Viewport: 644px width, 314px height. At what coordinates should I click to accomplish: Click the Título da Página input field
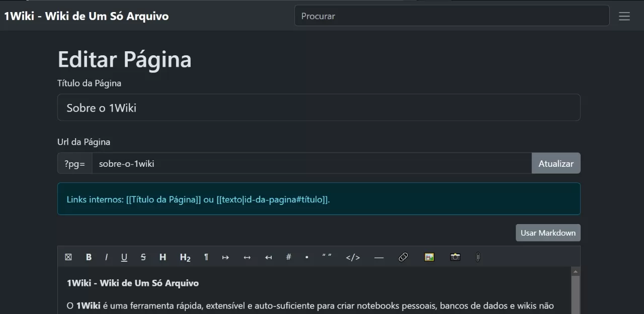319,108
